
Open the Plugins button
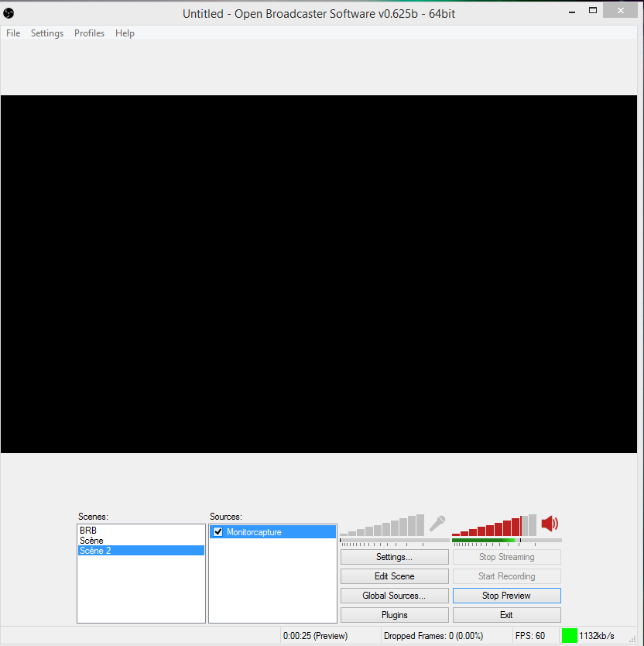(x=395, y=615)
